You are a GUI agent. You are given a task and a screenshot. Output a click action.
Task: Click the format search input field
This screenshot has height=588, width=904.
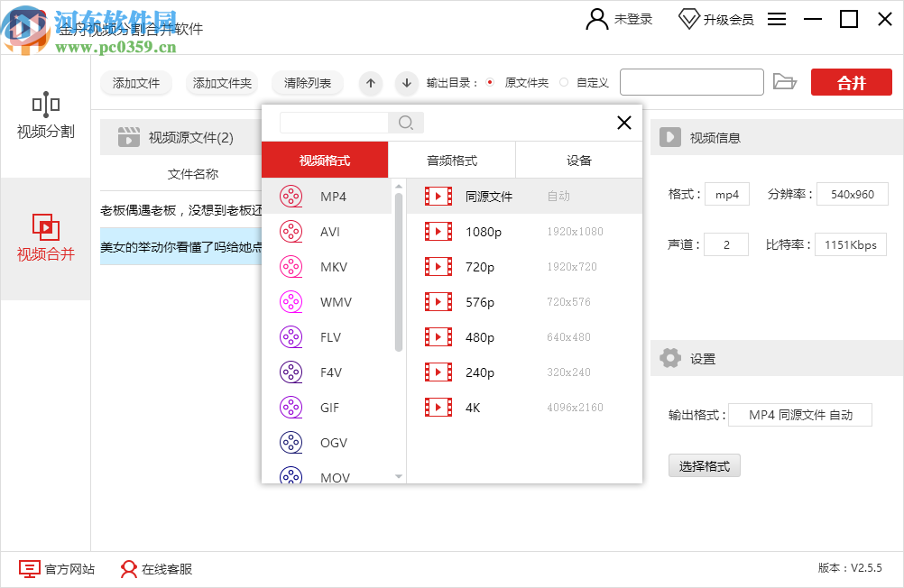click(x=334, y=123)
